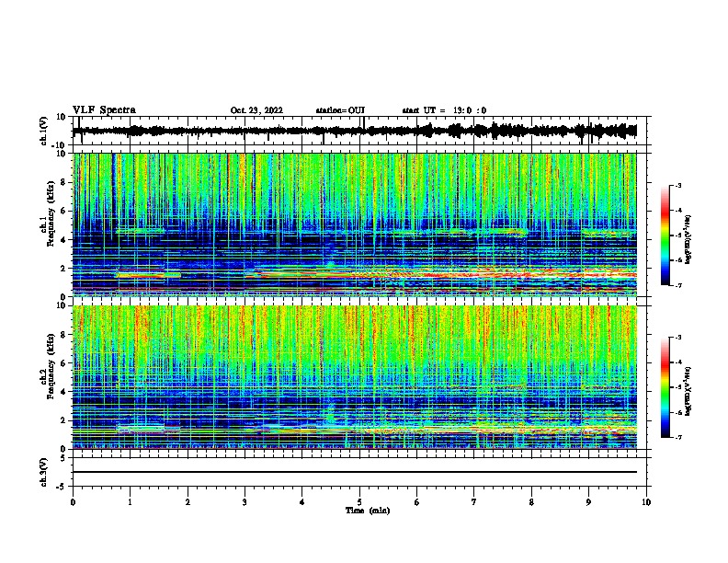The width and height of the screenshot is (728, 563).
Task: Click the 'VLF Spectra' title text
Action: 104,110
